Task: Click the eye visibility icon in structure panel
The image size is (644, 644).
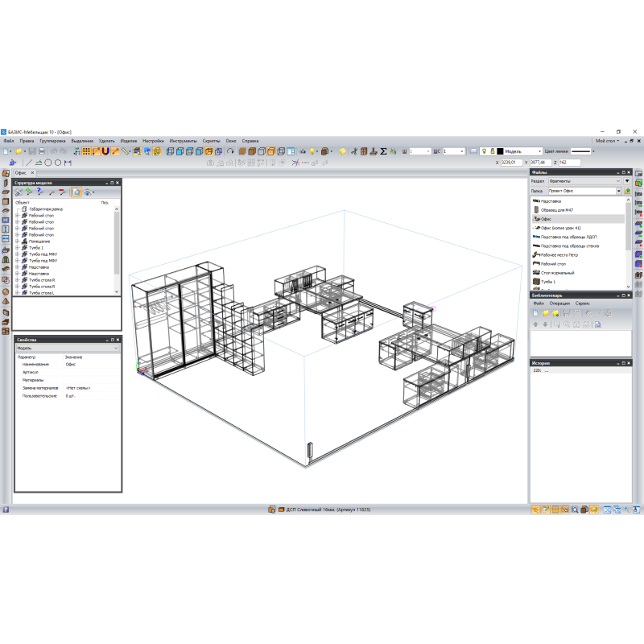Action: coord(87,192)
